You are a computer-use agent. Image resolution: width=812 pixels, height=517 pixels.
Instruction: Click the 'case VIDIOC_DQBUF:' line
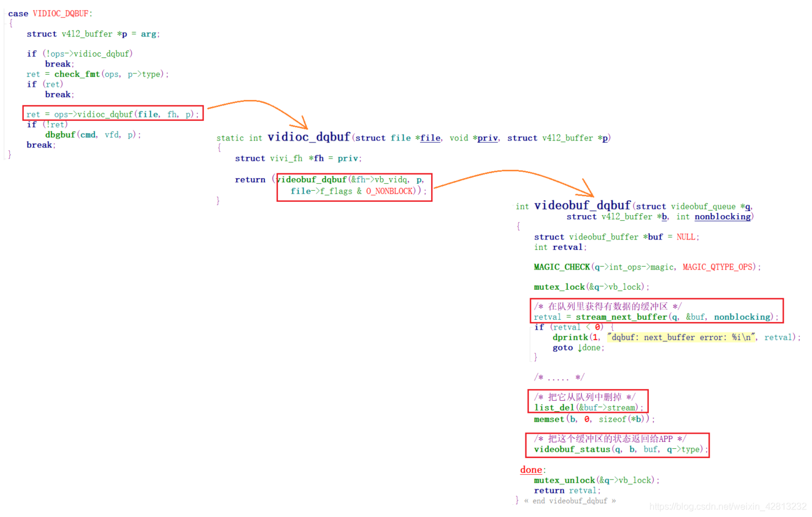coord(50,13)
